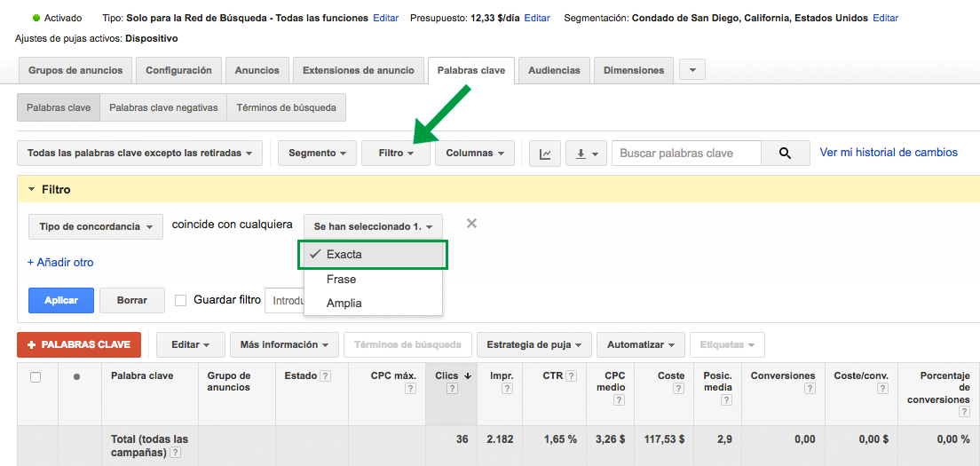980x466 pixels.
Task: Click the green Activado status dot
Action: point(36,18)
